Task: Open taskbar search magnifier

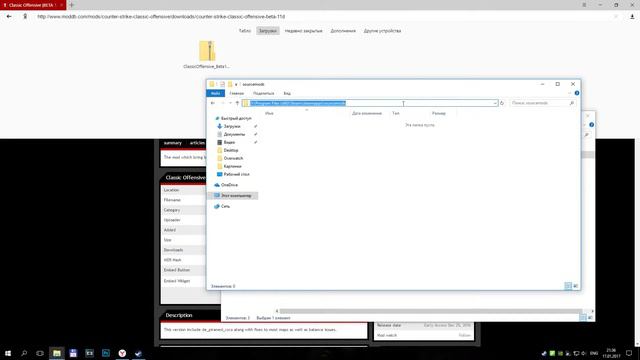Action: click(24, 353)
